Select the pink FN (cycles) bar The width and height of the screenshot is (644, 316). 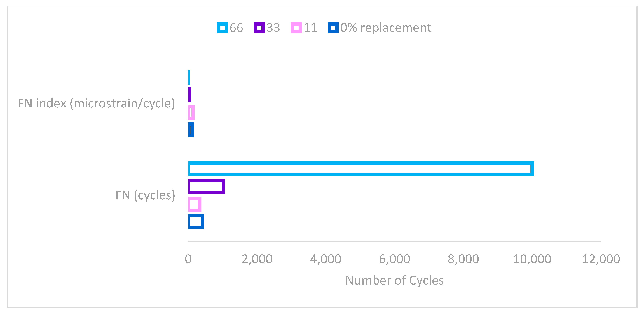click(x=195, y=204)
